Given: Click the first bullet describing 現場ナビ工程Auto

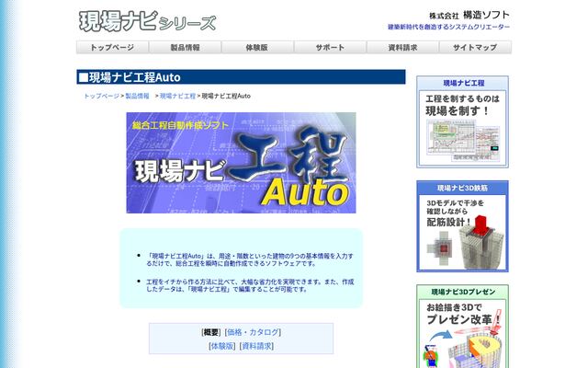Looking at the screenshot, I should [x=250, y=259].
